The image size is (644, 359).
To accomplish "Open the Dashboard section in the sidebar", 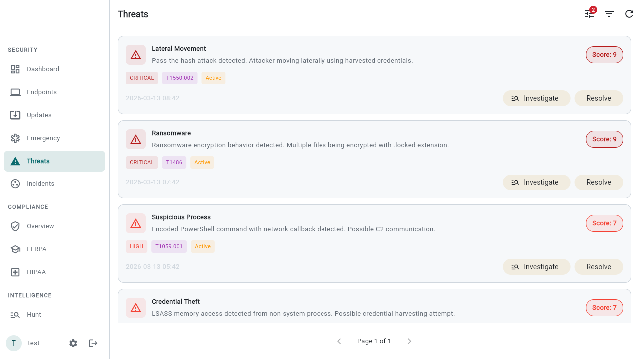I will (43, 69).
